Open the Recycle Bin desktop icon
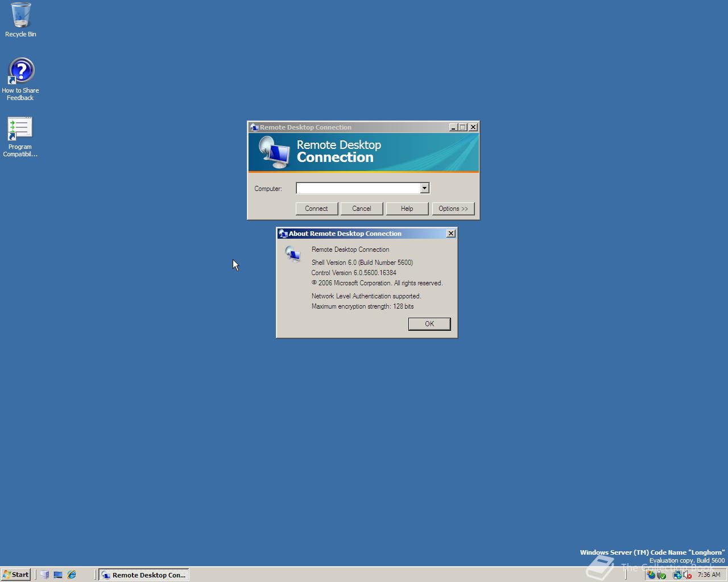Screen dimensions: 728x582 pos(20,20)
